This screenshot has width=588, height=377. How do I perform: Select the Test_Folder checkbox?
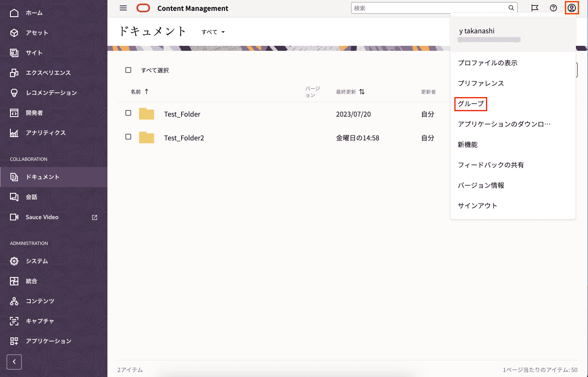click(128, 113)
